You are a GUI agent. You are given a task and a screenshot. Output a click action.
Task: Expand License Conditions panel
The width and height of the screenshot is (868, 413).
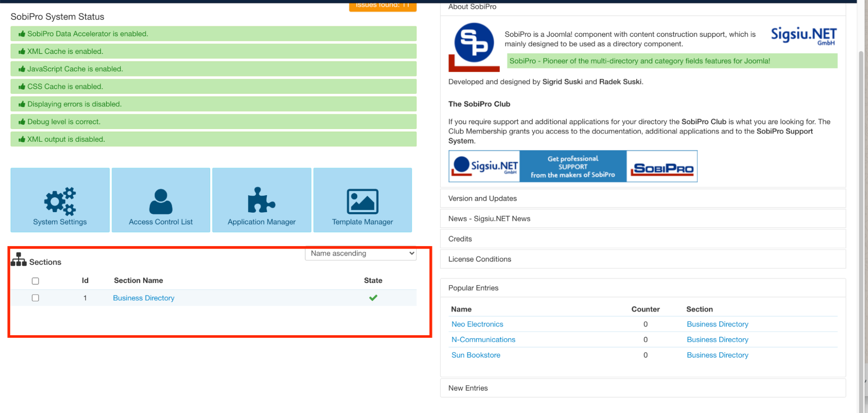click(643, 259)
